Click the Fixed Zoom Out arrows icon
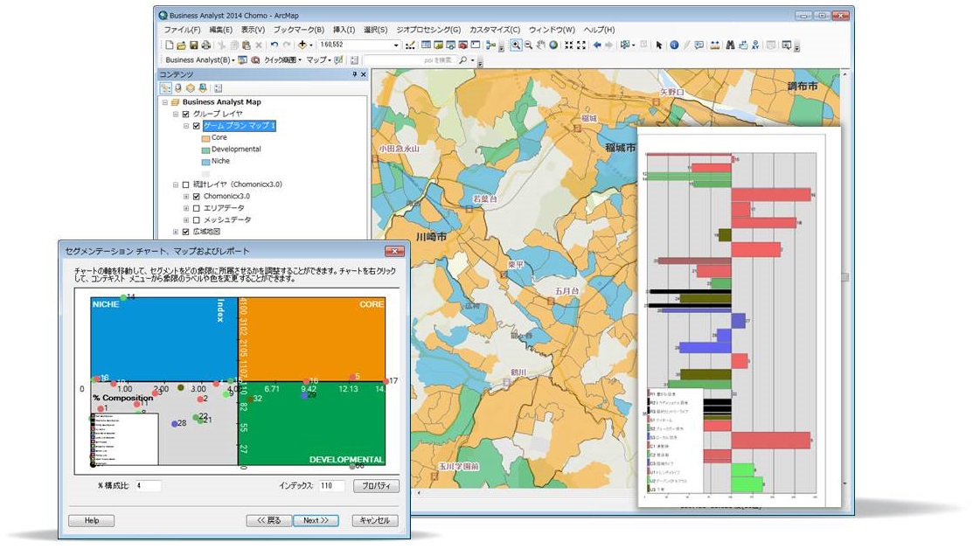The height and width of the screenshot is (549, 980). (x=581, y=45)
